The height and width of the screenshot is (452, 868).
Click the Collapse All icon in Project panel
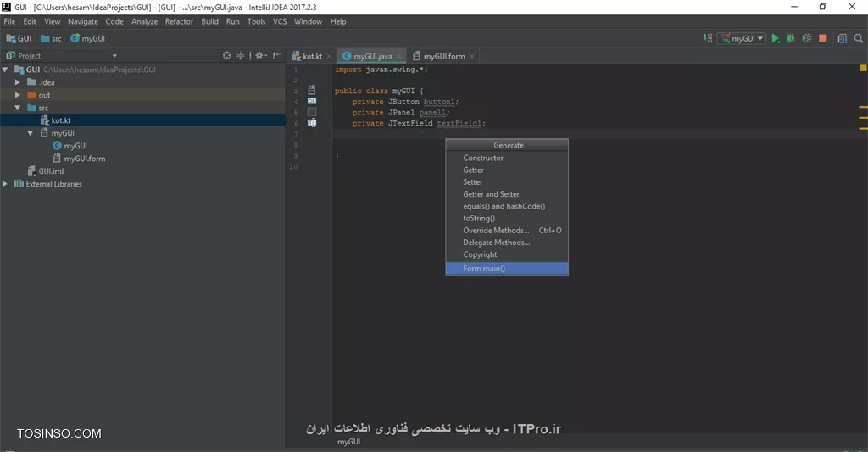(x=240, y=55)
